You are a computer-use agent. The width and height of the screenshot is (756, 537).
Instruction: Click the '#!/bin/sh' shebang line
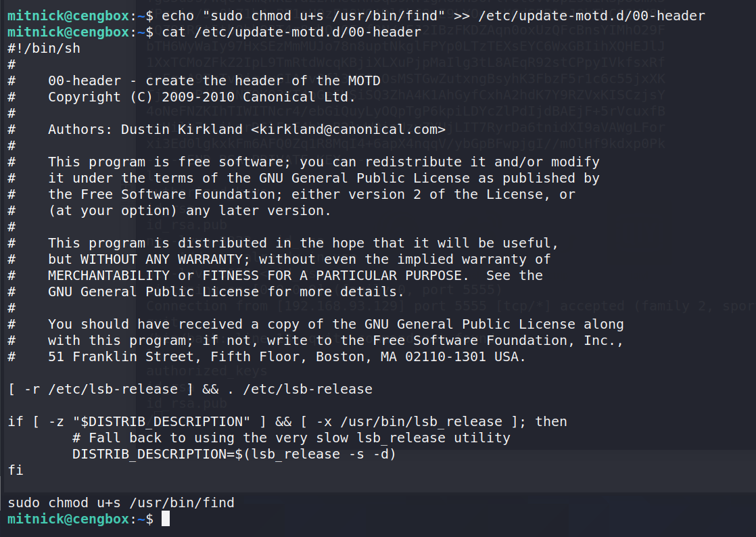point(44,49)
